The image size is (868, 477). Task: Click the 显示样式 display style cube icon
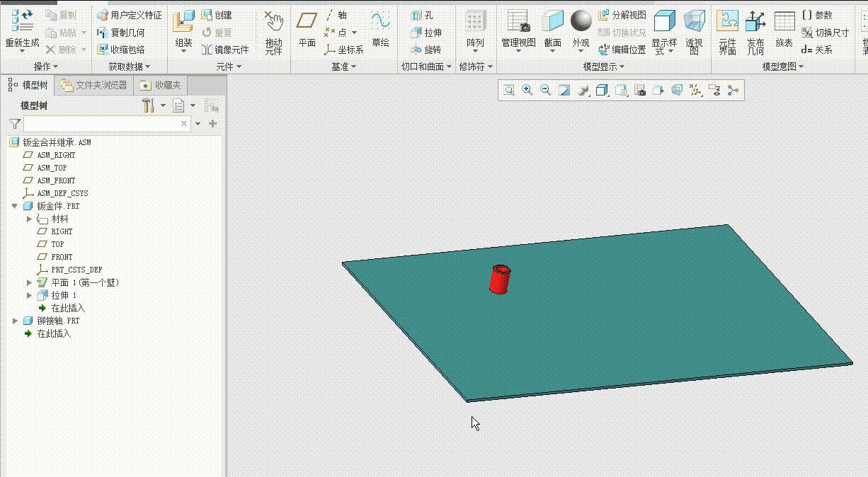pyautogui.click(x=664, y=21)
